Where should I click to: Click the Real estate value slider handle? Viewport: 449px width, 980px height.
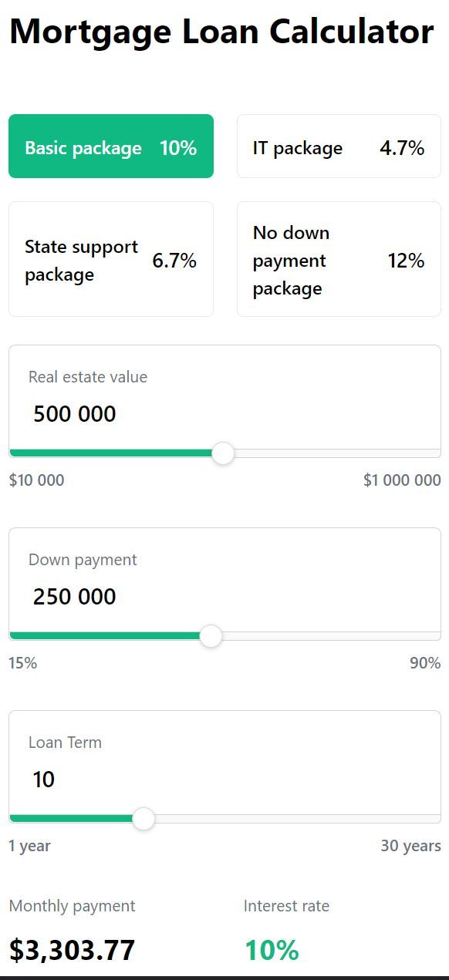pyautogui.click(x=223, y=453)
